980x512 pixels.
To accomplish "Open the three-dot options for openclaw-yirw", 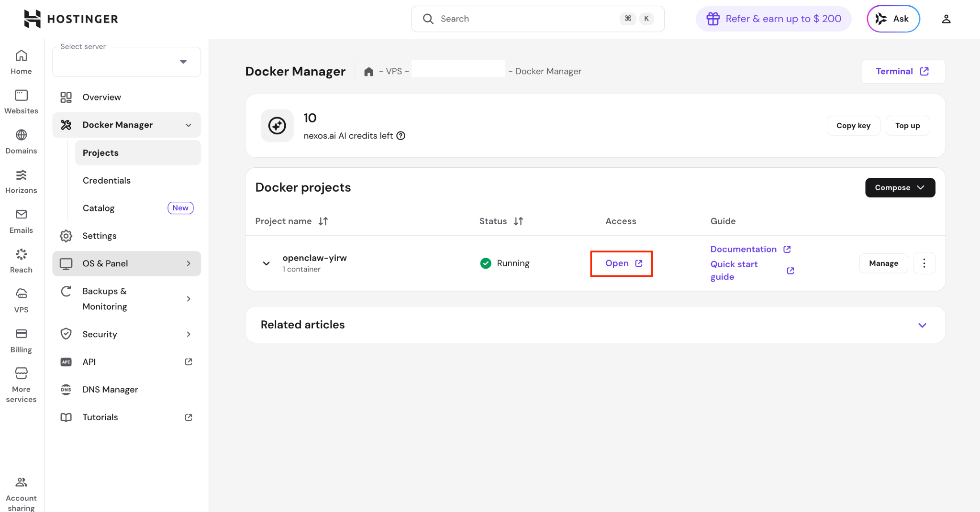I will (x=924, y=263).
